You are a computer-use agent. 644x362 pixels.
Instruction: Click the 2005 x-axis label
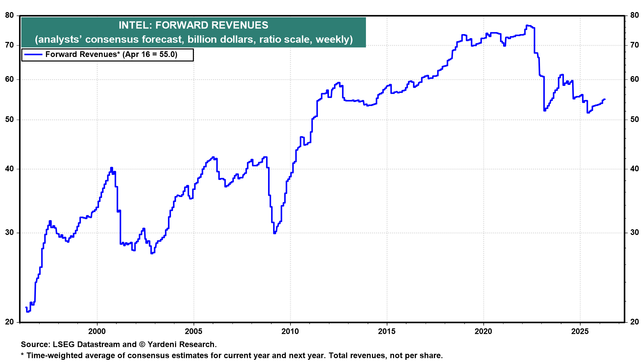194,331
